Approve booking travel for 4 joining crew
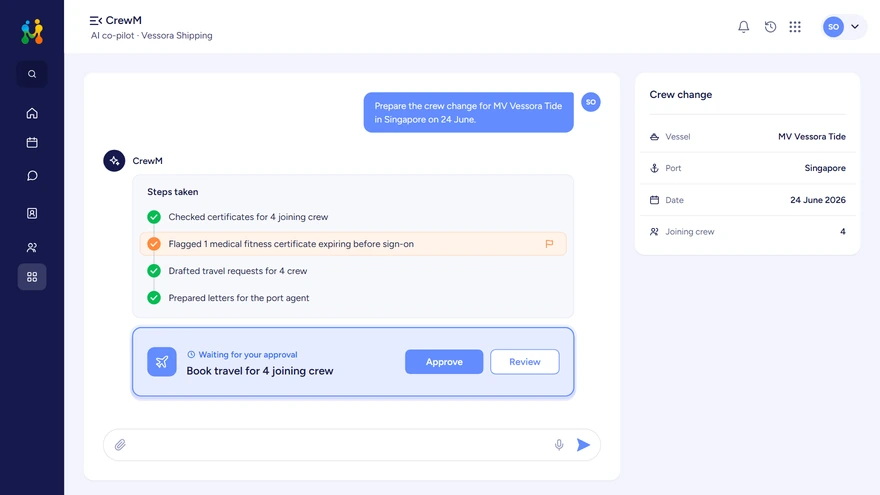The width and height of the screenshot is (880, 495). [444, 362]
